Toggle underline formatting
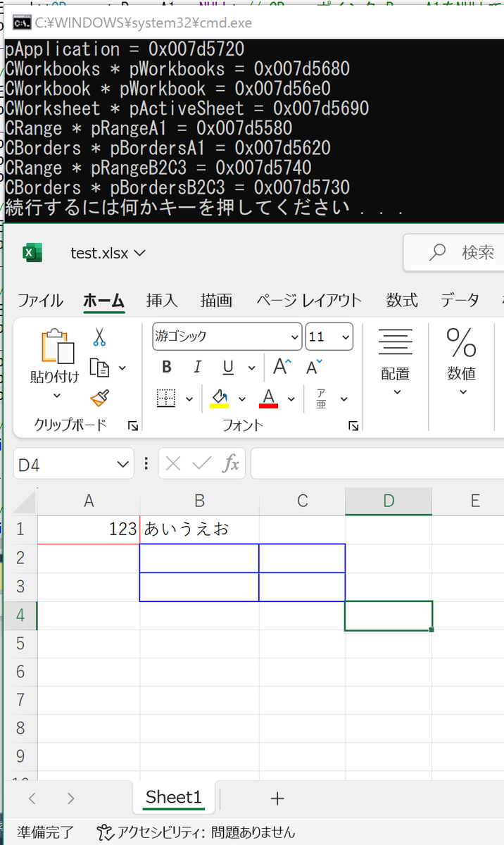Viewport: 504px width, 845px height. [228, 367]
